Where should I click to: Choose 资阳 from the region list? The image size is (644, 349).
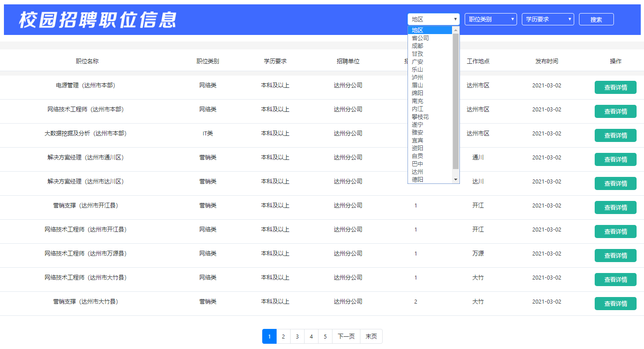click(x=430, y=148)
